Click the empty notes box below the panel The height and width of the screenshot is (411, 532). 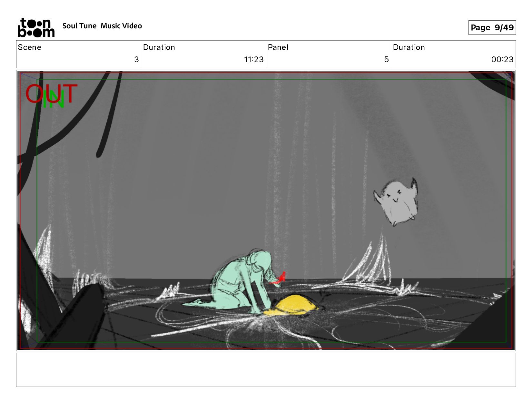click(266, 370)
